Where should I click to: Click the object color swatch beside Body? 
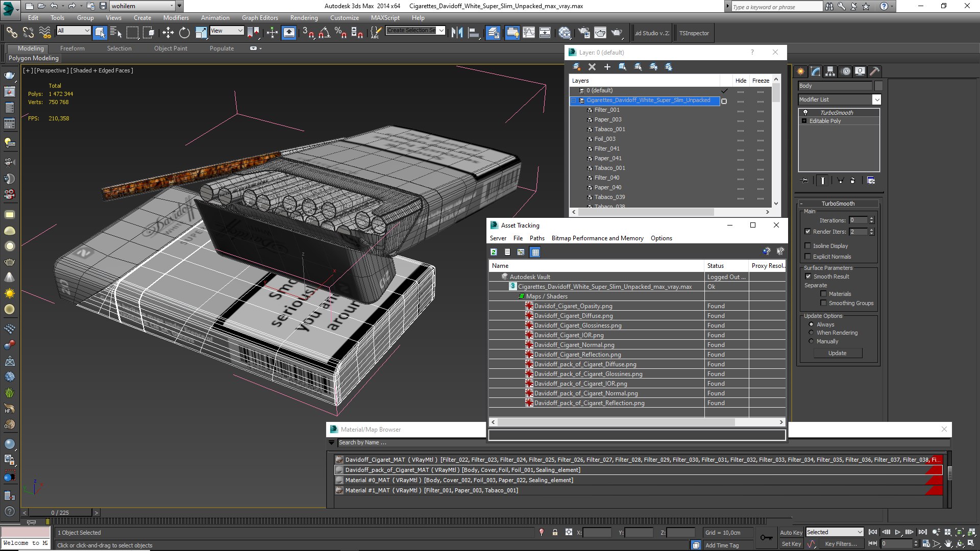[x=878, y=86]
